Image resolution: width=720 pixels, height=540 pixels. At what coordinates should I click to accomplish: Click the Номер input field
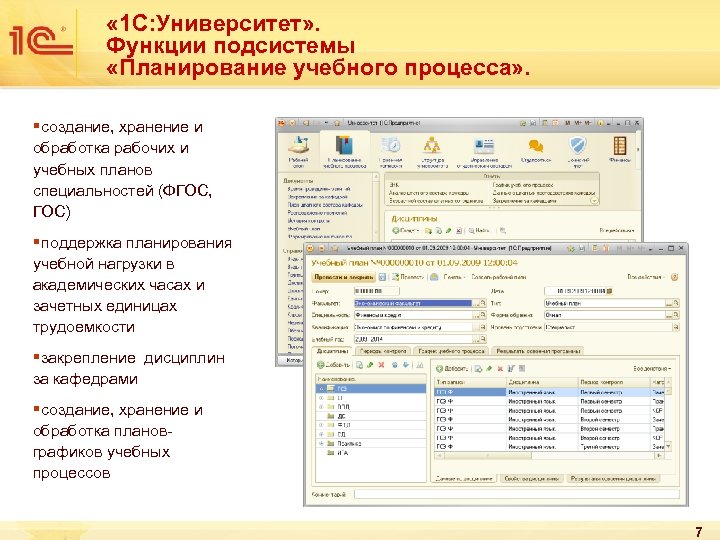(377, 291)
